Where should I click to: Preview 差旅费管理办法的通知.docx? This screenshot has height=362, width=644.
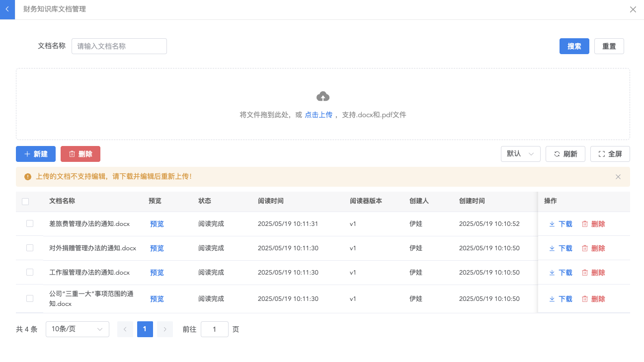point(157,224)
